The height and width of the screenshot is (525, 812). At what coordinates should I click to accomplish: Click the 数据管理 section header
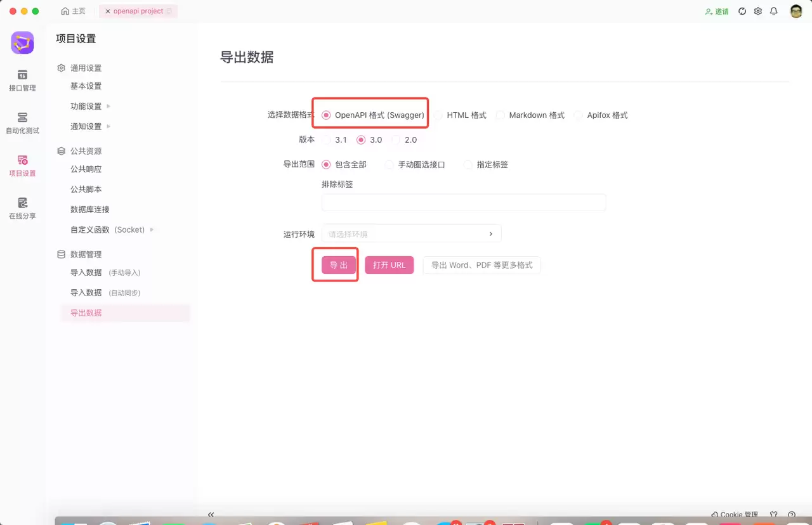(79, 254)
